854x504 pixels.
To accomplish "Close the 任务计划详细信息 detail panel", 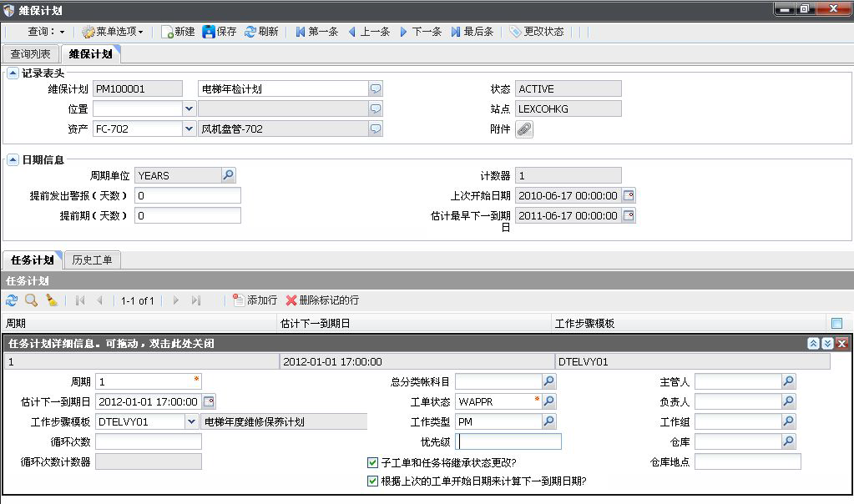I will click(x=841, y=344).
